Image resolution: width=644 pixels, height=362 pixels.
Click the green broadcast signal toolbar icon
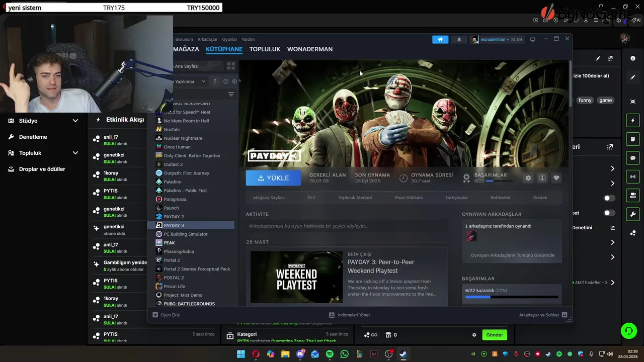click(633, 176)
